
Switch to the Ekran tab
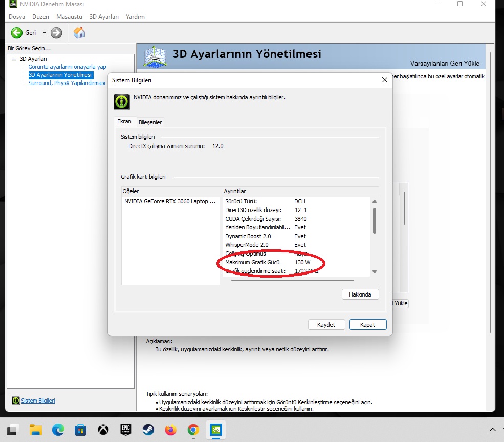(124, 121)
